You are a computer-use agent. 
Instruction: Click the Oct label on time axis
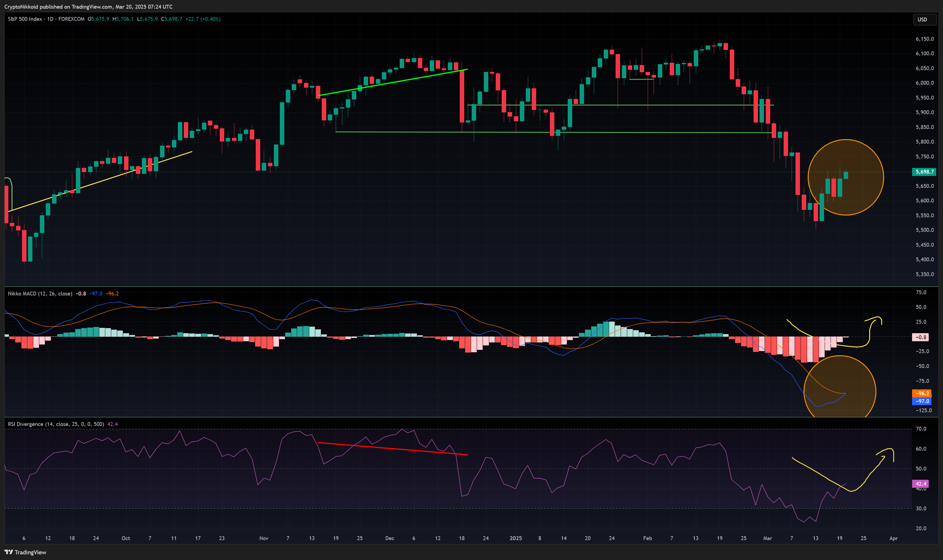126,538
